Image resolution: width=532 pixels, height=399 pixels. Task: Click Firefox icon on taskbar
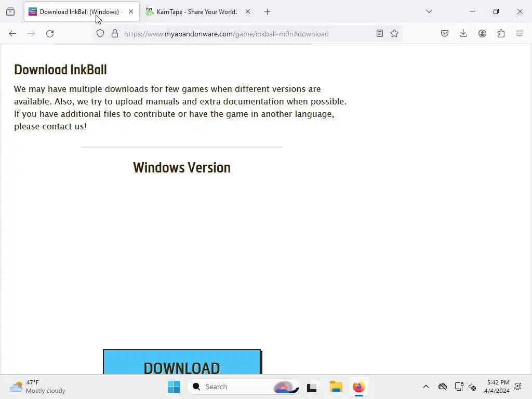tap(358, 387)
